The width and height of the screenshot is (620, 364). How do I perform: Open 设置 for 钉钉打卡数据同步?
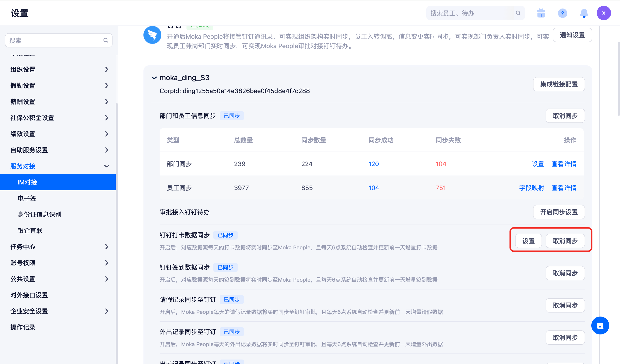pos(529,241)
